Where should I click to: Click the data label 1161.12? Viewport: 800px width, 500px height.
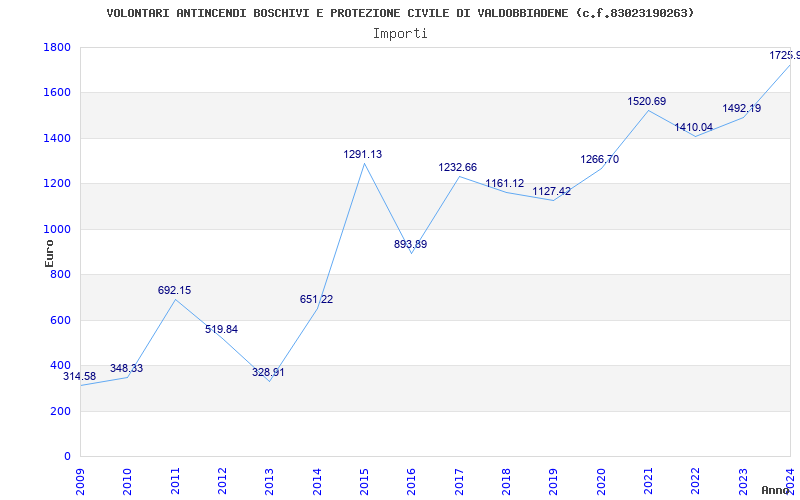(x=505, y=184)
